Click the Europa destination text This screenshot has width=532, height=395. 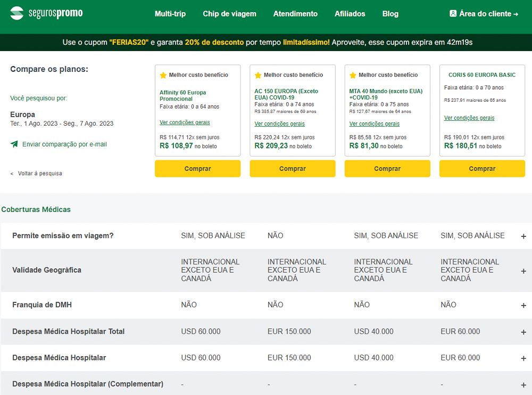[22, 114]
